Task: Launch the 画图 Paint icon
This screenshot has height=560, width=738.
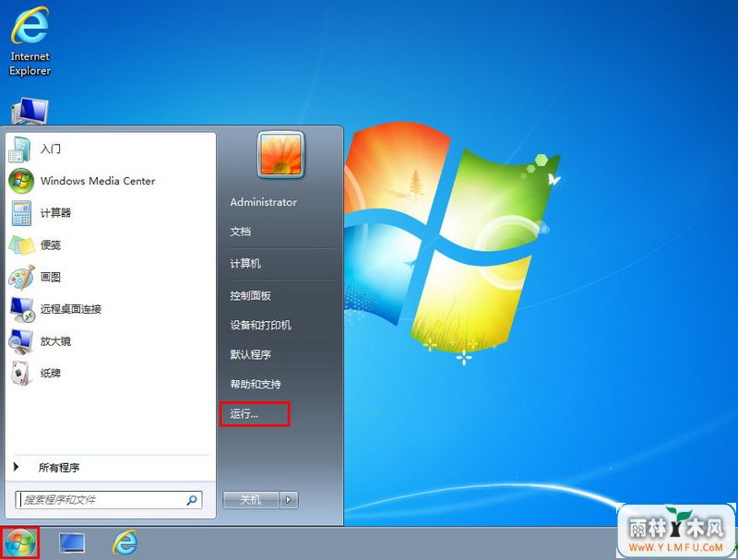Action: pos(21,277)
